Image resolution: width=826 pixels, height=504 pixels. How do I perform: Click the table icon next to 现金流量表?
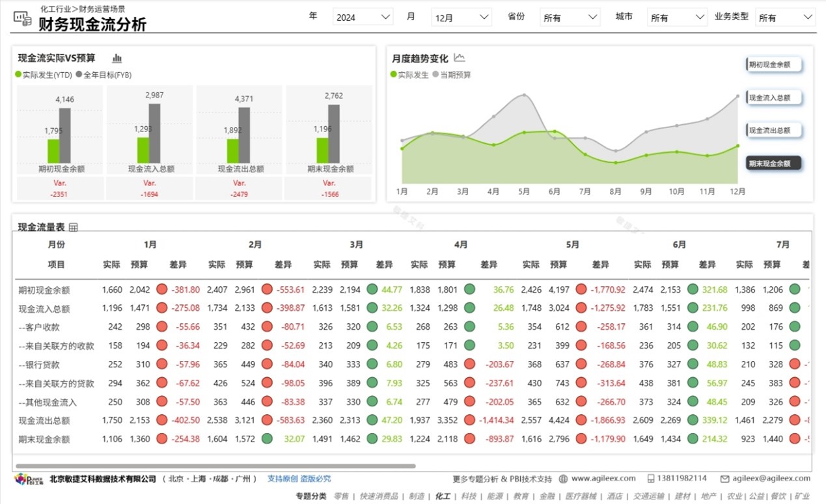point(74,227)
